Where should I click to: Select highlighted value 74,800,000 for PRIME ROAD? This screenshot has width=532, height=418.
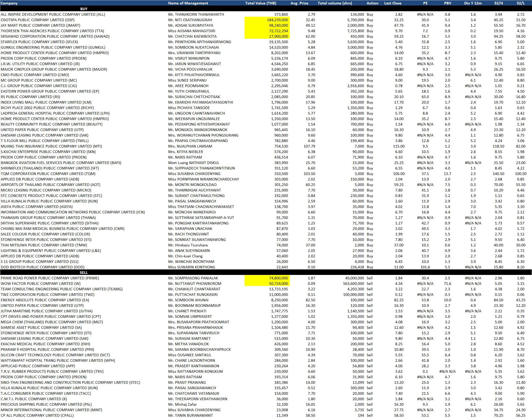(267, 278)
